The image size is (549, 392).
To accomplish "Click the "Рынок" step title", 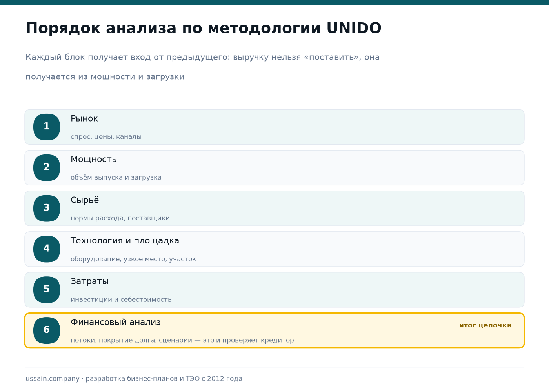I will (x=84, y=119).
